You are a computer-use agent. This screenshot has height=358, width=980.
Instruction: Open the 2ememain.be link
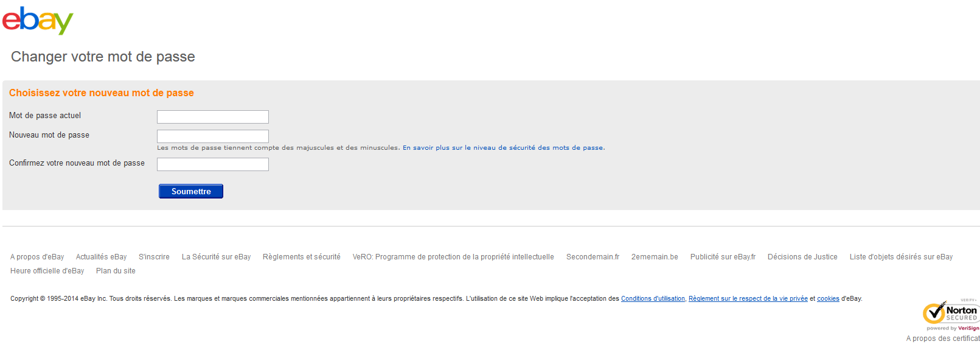(x=655, y=257)
